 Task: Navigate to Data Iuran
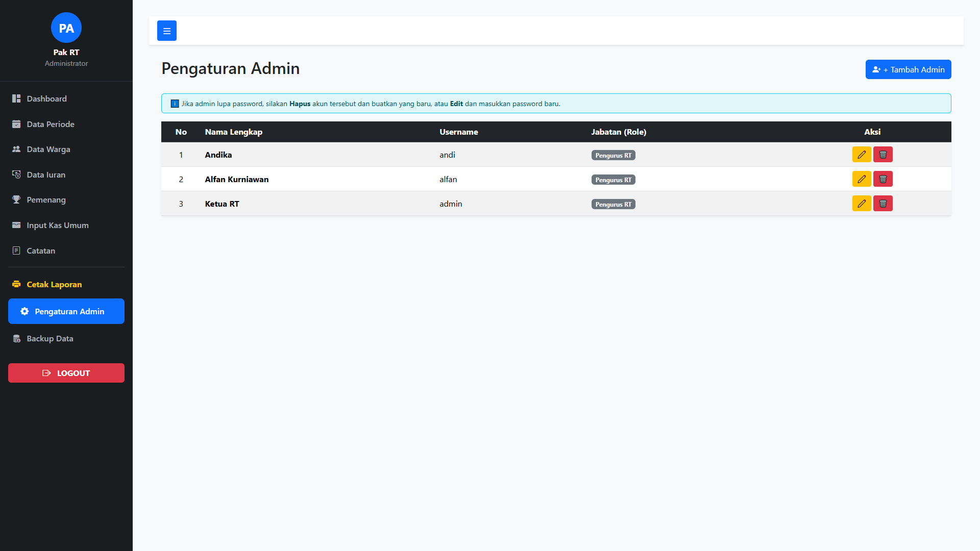45,175
